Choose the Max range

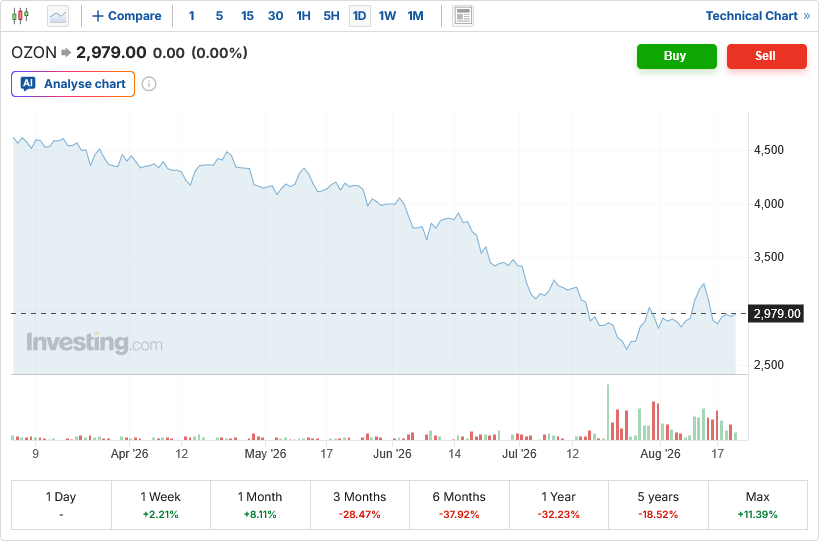click(758, 505)
